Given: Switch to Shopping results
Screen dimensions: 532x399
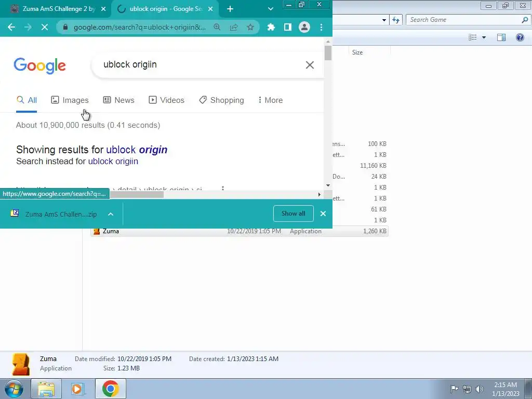Looking at the screenshot, I should point(221,100).
